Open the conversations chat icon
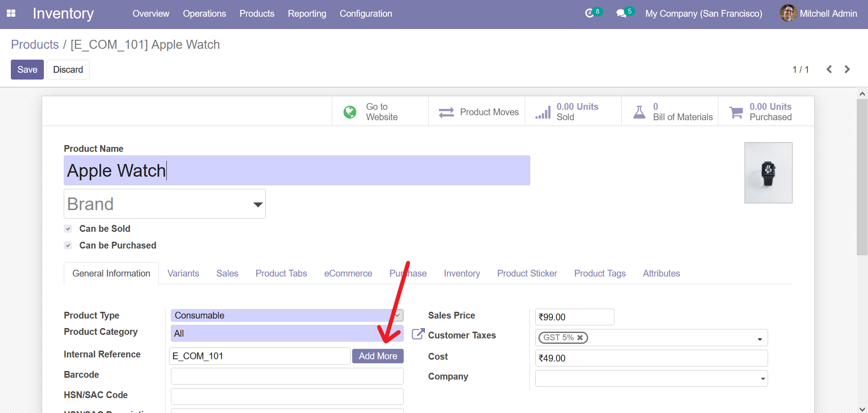Viewport: 868px width, 413px height. (x=621, y=14)
